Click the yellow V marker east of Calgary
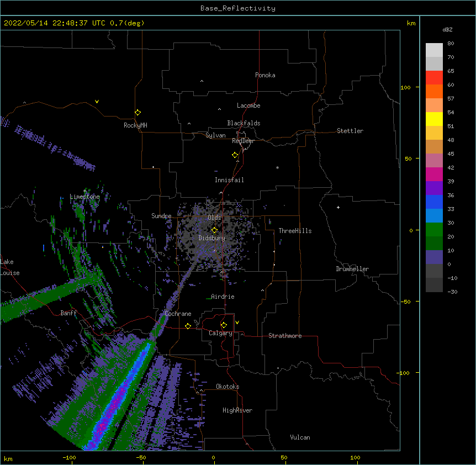 (x=237, y=323)
